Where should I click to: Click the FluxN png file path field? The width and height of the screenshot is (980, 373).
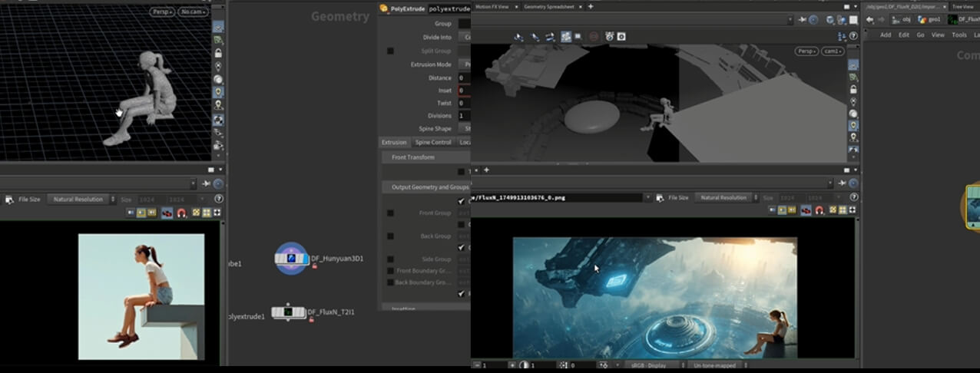tap(556, 197)
